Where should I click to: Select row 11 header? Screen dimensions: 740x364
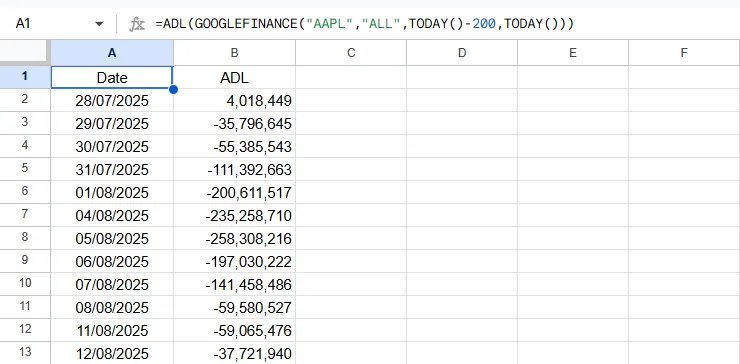click(x=25, y=307)
